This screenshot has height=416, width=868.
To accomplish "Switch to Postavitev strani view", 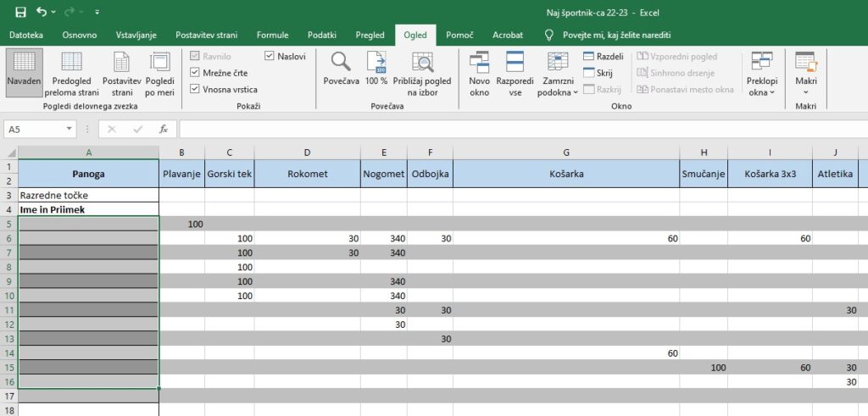I will (122, 73).
